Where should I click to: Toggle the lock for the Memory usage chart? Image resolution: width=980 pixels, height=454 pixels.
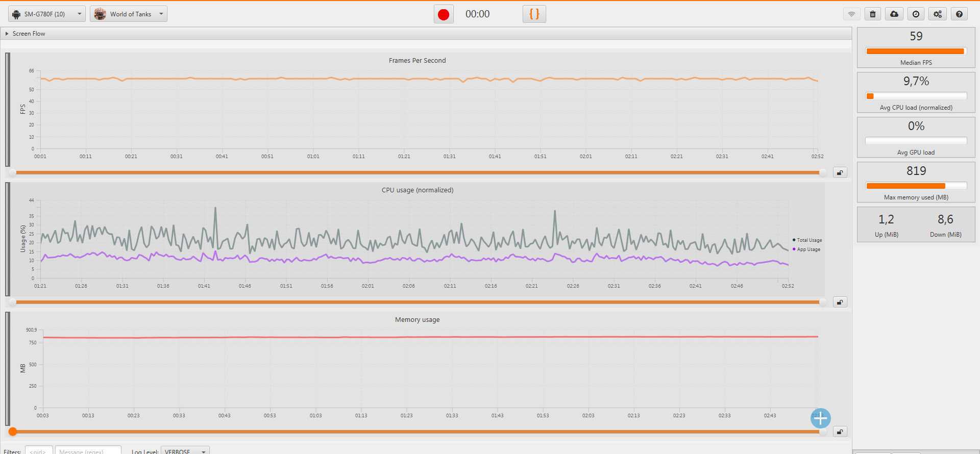(840, 432)
